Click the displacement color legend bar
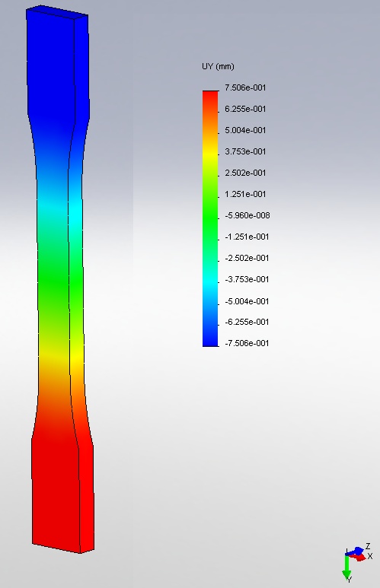The width and height of the screenshot is (380, 588). tap(210, 218)
